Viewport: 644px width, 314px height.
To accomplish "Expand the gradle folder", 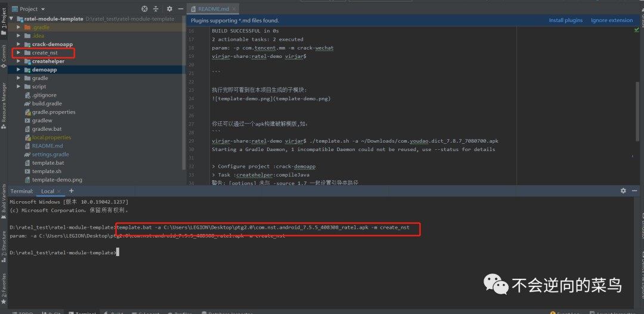I will pos(18,78).
